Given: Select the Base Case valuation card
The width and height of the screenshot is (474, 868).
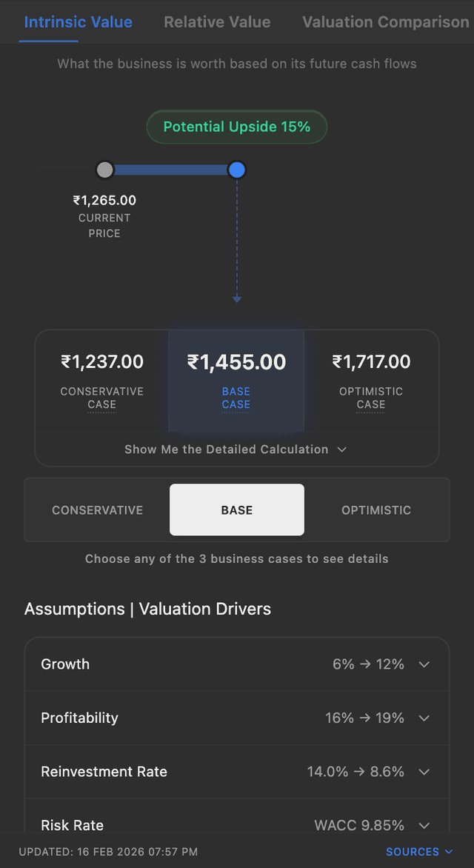Looking at the screenshot, I should 236,380.
